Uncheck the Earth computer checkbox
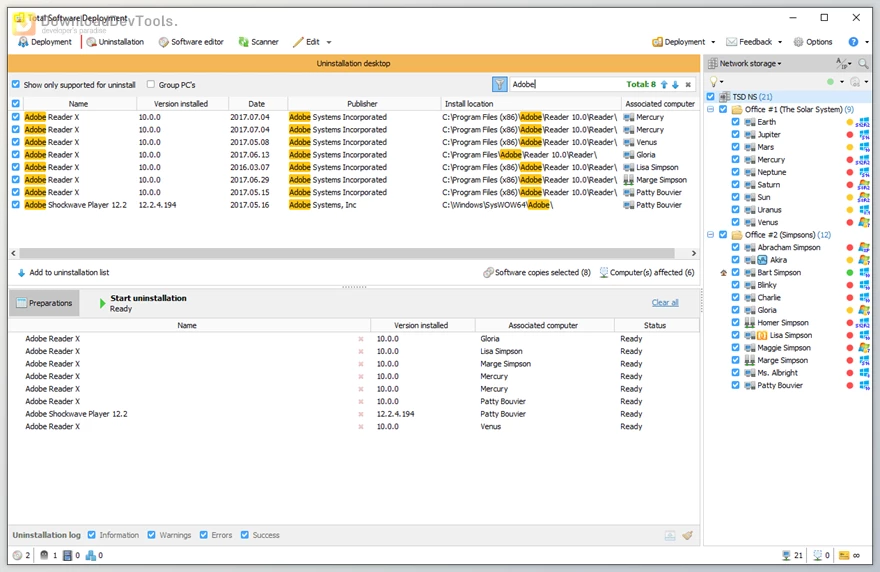The image size is (880, 572). 735,122
